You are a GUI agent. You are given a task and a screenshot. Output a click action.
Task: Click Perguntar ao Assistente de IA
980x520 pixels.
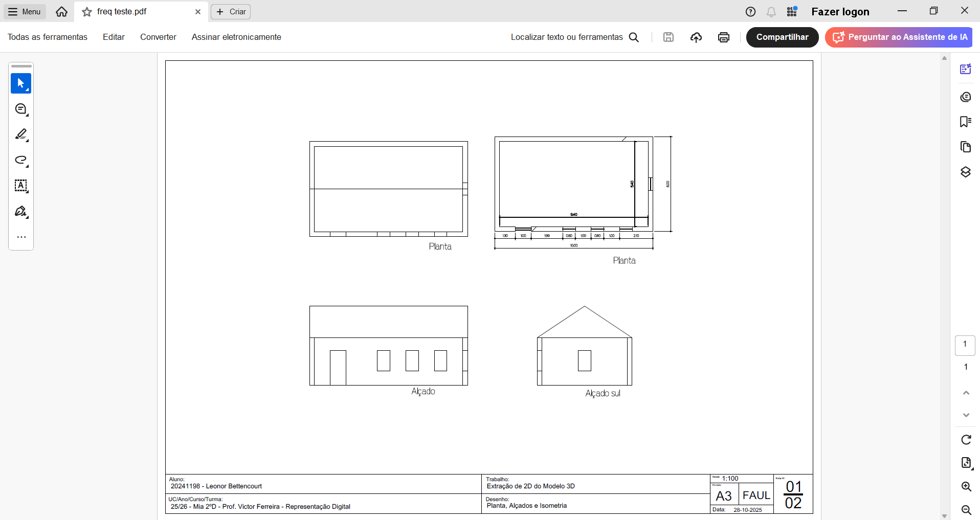[899, 37]
